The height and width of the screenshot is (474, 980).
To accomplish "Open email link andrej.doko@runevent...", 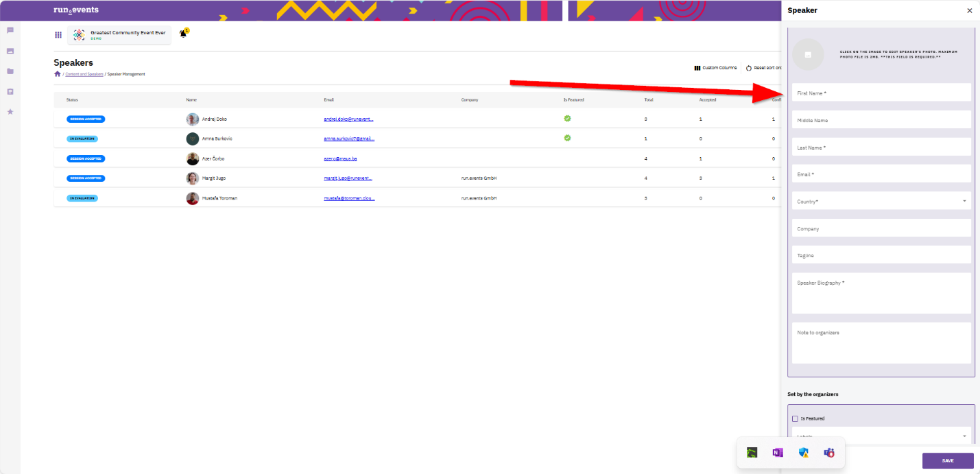I will pyautogui.click(x=348, y=119).
